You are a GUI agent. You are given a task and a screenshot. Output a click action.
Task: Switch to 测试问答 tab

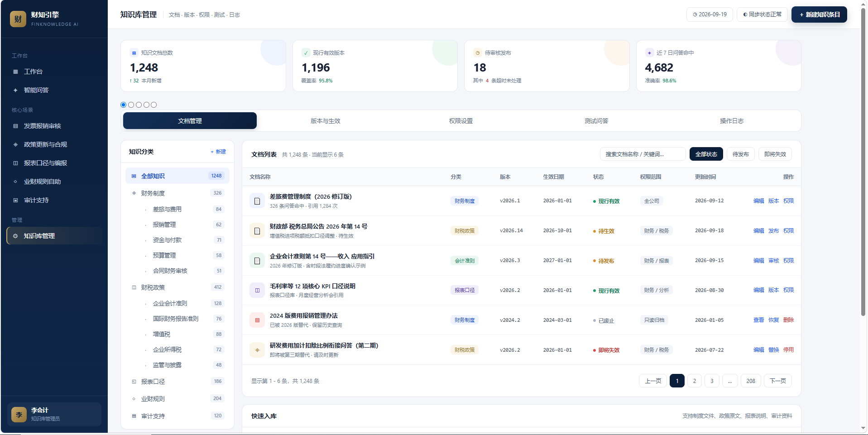[596, 121]
